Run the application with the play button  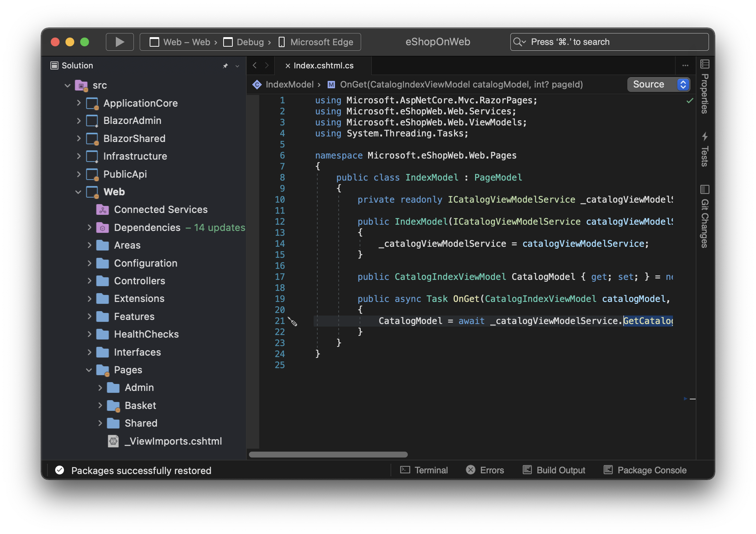pyautogui.click(x=120, y=42)
